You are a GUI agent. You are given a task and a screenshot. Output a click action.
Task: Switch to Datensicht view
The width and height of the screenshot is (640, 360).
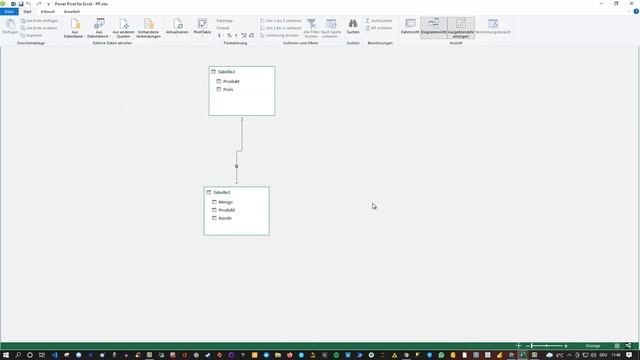coord(410,26)
